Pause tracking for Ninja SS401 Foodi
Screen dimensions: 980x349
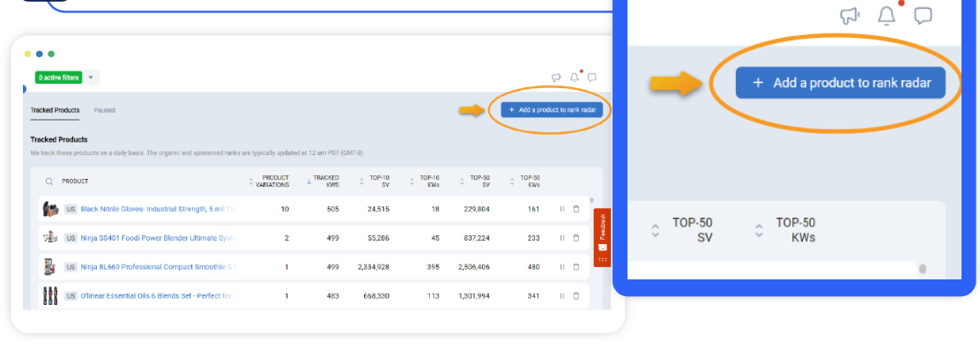(x=562, y=238)
